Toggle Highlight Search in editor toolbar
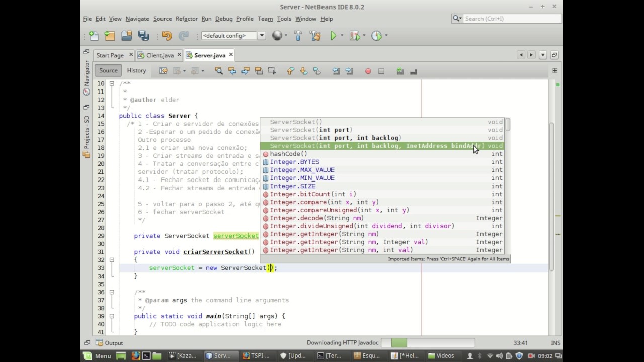Image resolution: width=644 pixels, height=362 pixels. (x=259, y=71)
